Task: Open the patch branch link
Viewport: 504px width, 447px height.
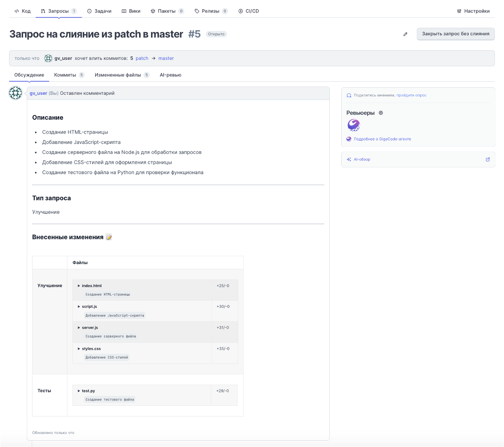Action: click(x=142, y=58)
